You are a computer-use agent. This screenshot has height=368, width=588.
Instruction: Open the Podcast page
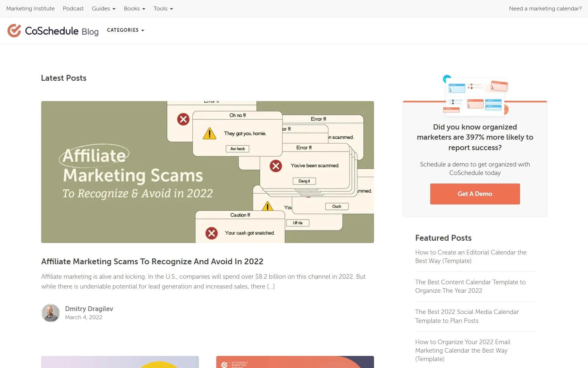73,9
